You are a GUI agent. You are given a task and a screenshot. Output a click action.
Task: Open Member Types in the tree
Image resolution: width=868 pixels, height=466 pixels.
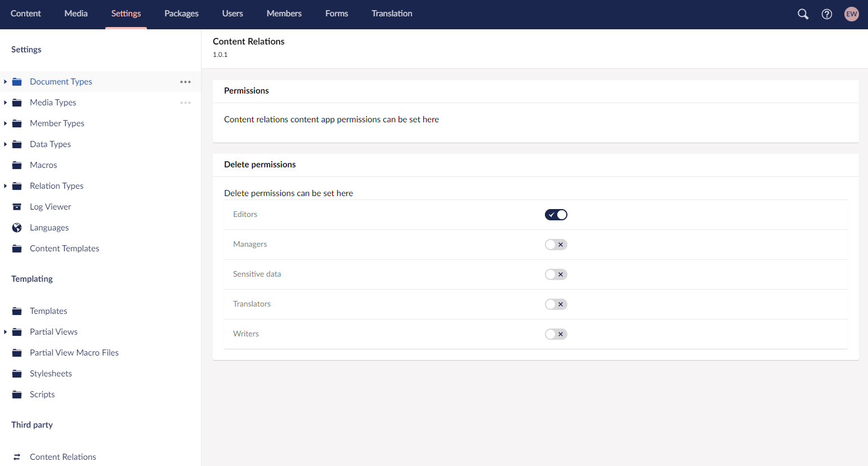click(57, 123)
